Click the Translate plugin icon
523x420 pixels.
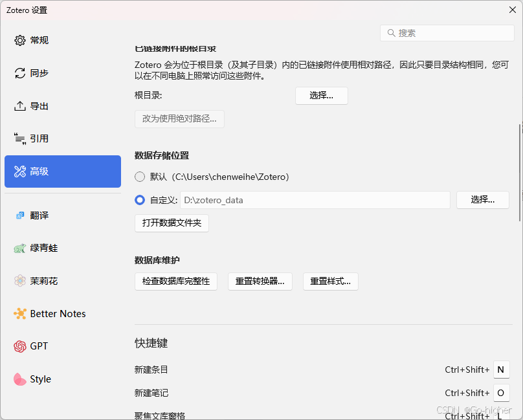(20, 216)
